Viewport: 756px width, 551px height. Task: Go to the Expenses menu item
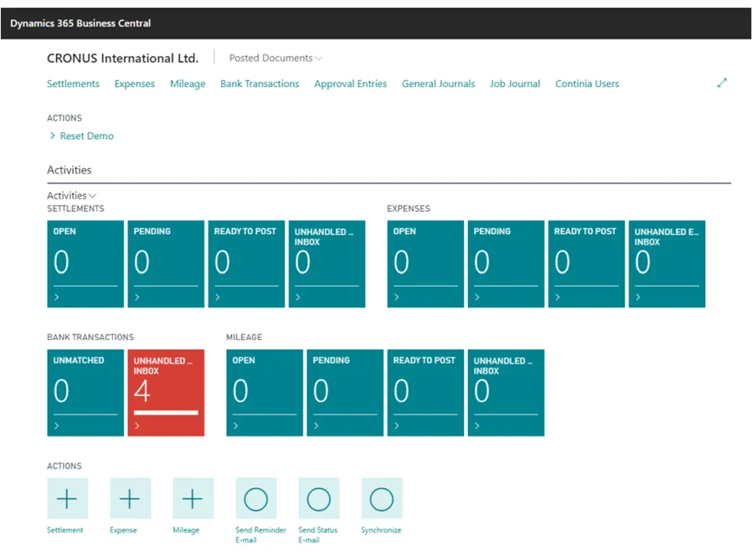click(135, 84)
